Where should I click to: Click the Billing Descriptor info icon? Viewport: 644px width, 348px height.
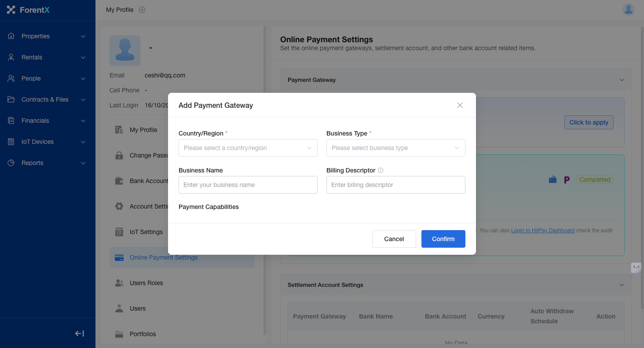click(381, 170)
